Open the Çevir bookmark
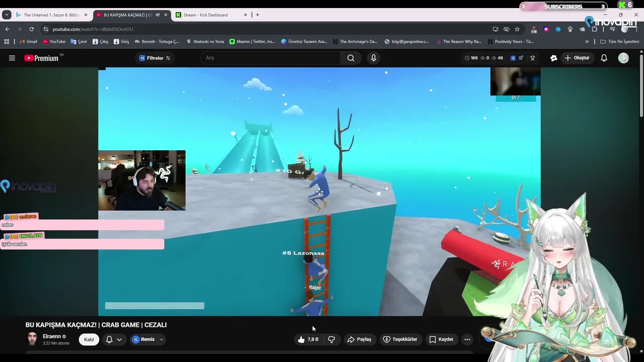The width and height of the screenshot is (644, 362). tap(79, 42)
